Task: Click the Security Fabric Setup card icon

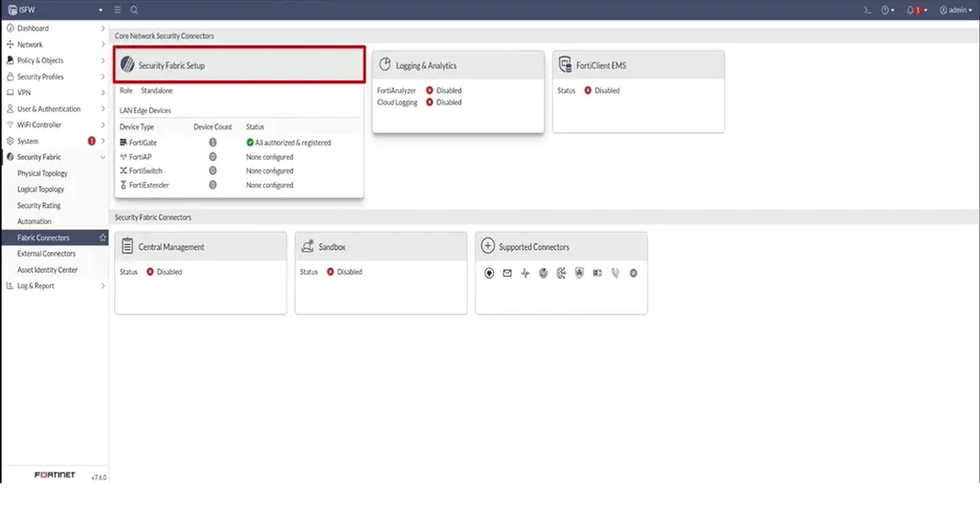Action: pyautogui.click(x=127, y=64)
